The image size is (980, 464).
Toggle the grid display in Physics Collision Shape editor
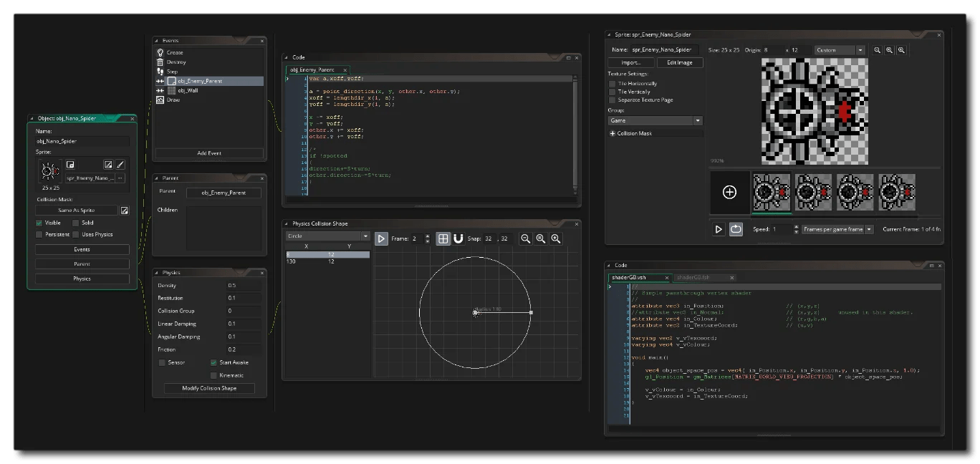pyautogui.click(x=443, y=238)
